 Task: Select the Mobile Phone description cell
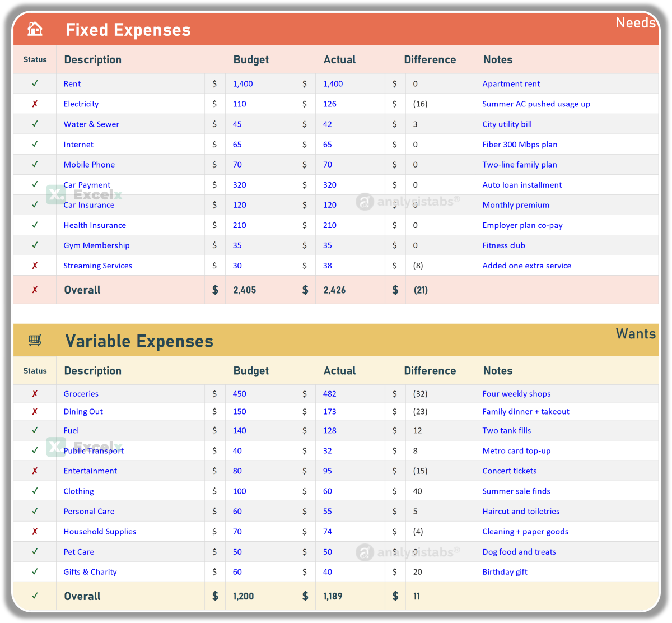130,164
